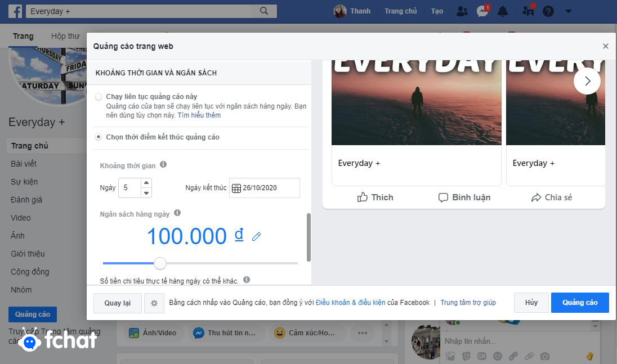617x364 pixels.
Task: Open the gear settings button in dialog footer
Action: pos(154,303)
